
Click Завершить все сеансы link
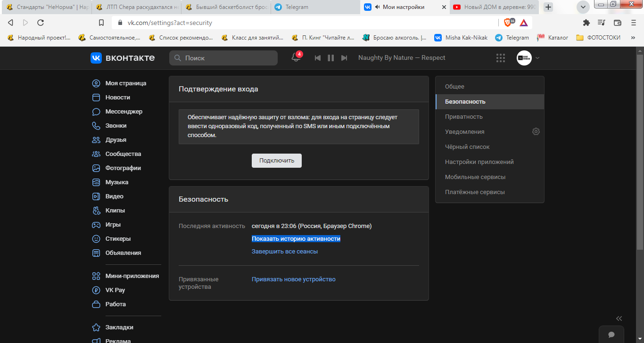[x=285, y=252]
